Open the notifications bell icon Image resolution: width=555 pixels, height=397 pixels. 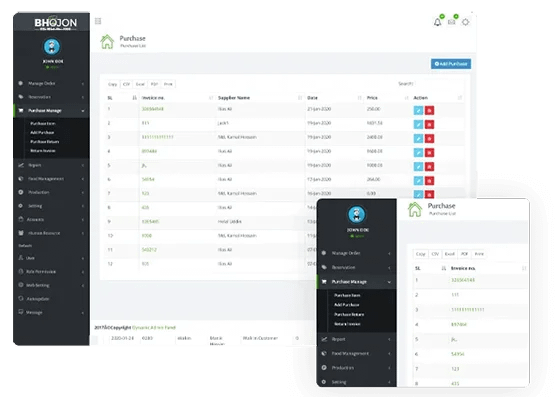point(437,22)
